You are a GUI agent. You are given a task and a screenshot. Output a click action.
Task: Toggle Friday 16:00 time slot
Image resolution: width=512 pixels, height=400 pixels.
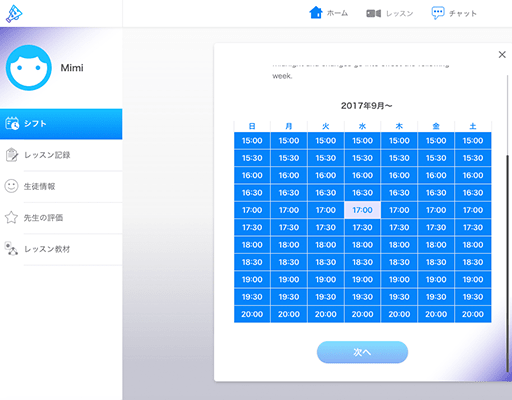[436, 175]
